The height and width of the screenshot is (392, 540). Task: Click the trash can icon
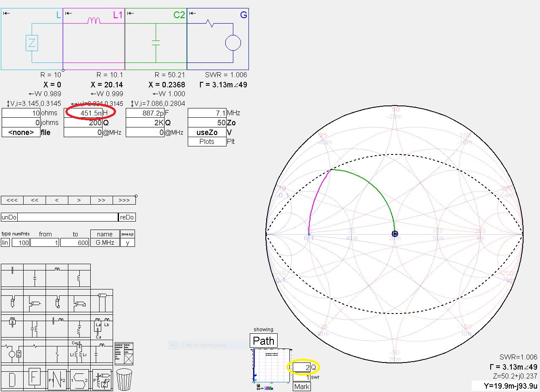(x=124, y=379)
